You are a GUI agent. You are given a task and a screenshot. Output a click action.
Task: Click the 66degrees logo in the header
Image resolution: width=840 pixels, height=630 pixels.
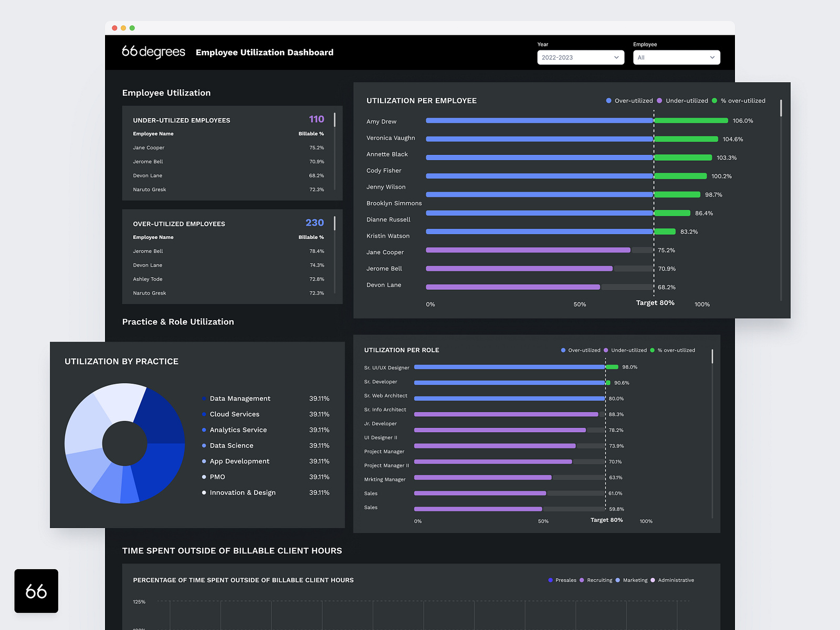(153, 52)
